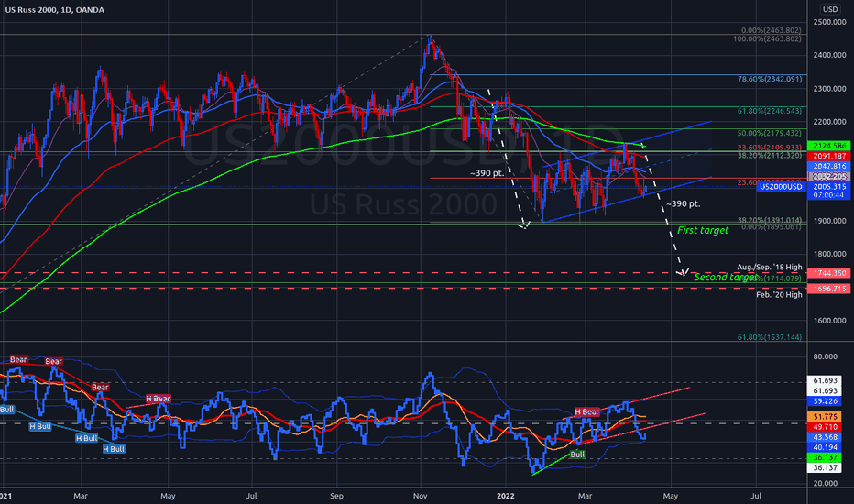
Task: Select the blue 2047.816 price tag
Action: click(829, 166)
